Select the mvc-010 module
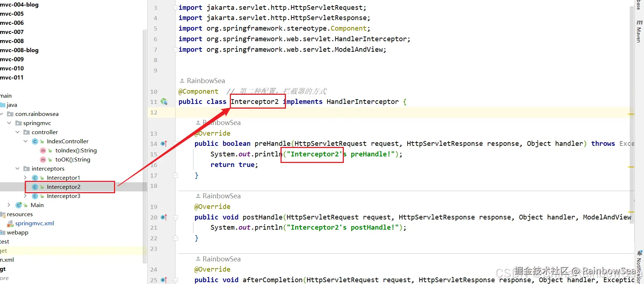 coord(12,69)
